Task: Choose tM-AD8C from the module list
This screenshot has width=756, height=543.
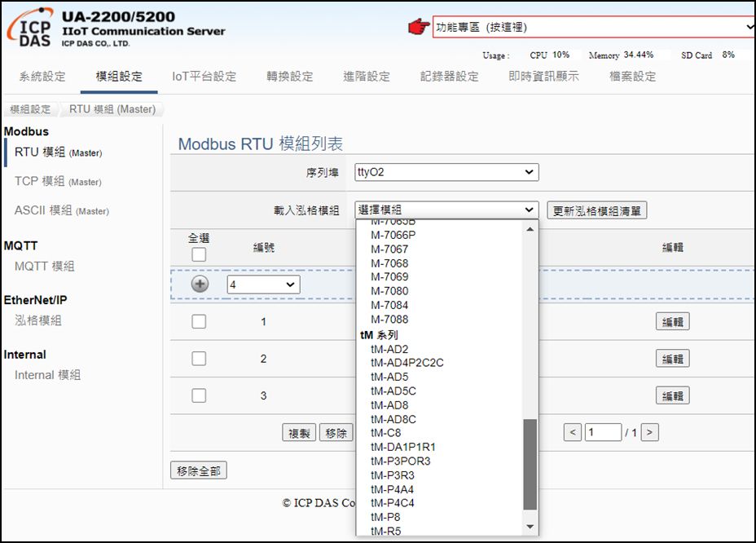Action: pyautogui.click(x=440, y=419)
